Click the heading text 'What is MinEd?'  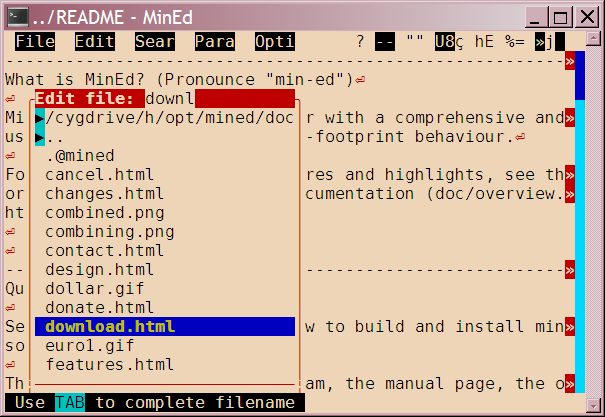pyautogui.click(x=75, y=79)
